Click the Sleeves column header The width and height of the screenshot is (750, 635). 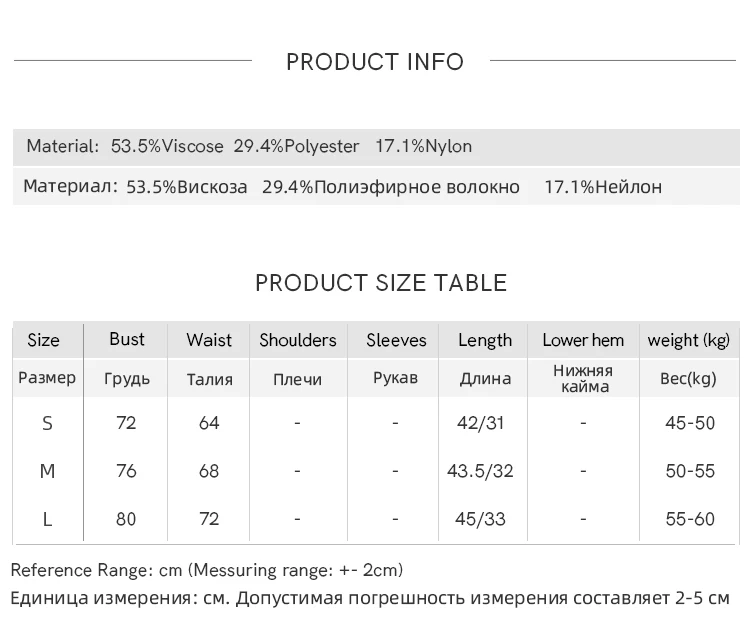[396, 340]
